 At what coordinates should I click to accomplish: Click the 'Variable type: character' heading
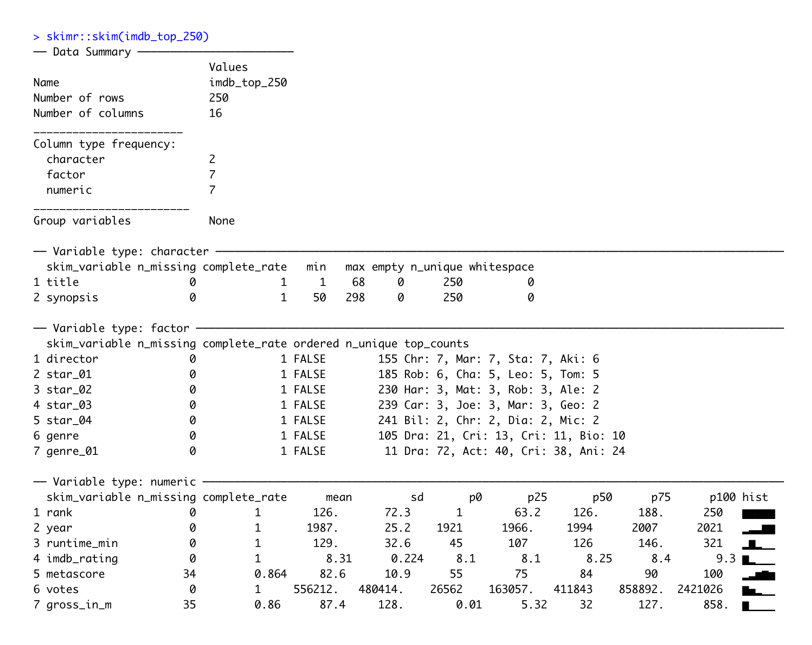pyautogui.click(x=131, y=252)
